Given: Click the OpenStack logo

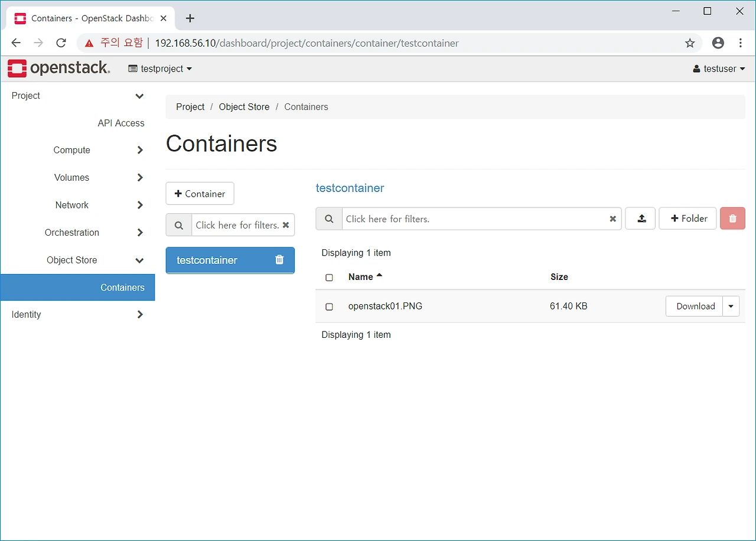Looking at the screenshot, I should 58,69.
